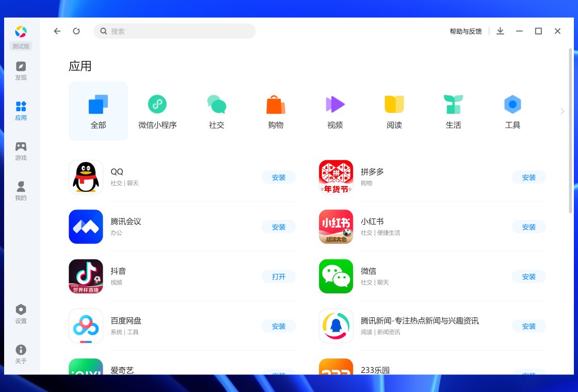Screen dimensions: 578x392
Task: Open the installed 抖音 app with 打开
Action: coord(279,276)
